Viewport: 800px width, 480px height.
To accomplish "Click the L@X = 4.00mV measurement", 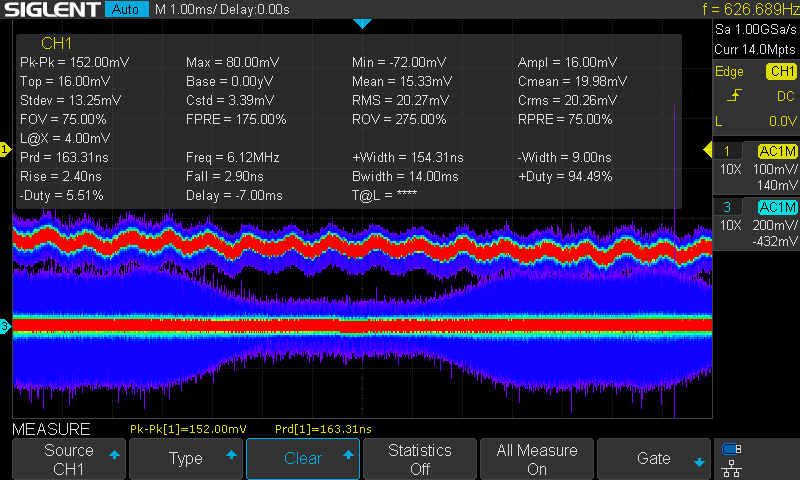I will pos(65,138).
